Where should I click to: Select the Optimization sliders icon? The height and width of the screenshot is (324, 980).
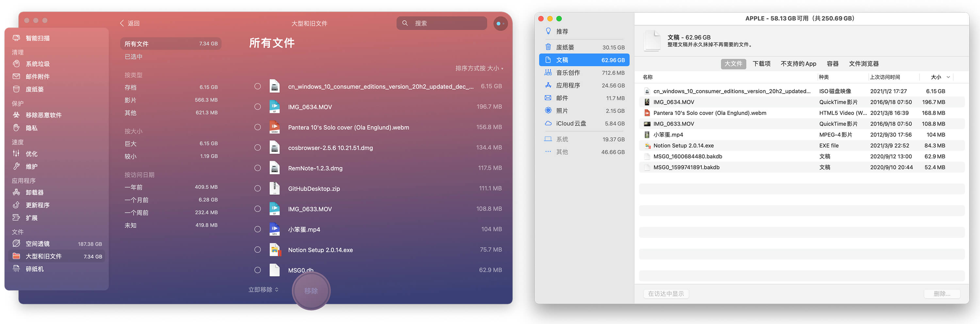coord(16,154)
